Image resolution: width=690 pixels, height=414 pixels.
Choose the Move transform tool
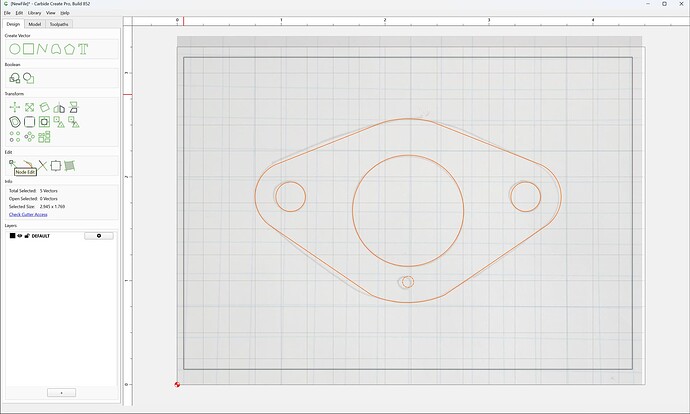coord(15,107)
